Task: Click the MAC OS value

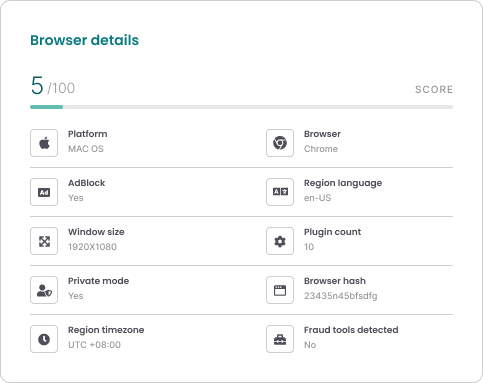Action: (86, 149)
